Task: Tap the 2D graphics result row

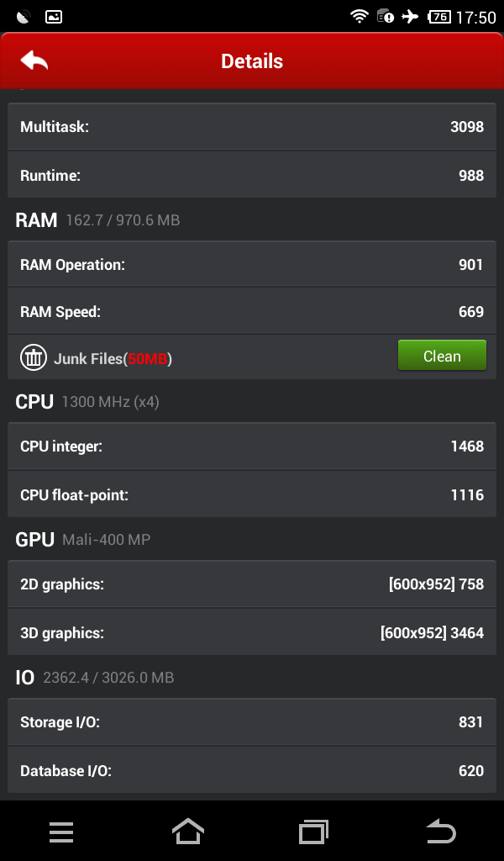Action: pyautogui.click(x=252, y=584)
